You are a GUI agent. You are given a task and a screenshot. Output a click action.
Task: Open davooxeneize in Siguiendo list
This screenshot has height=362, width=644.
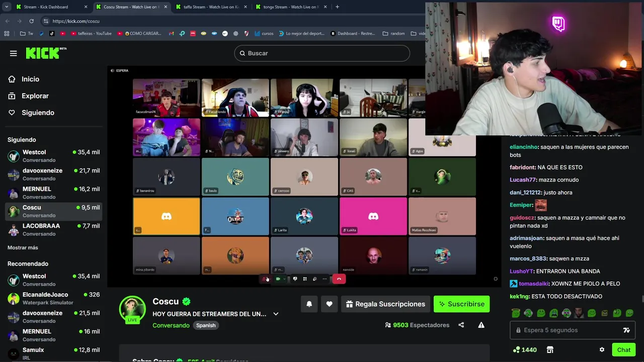point(53,174)
